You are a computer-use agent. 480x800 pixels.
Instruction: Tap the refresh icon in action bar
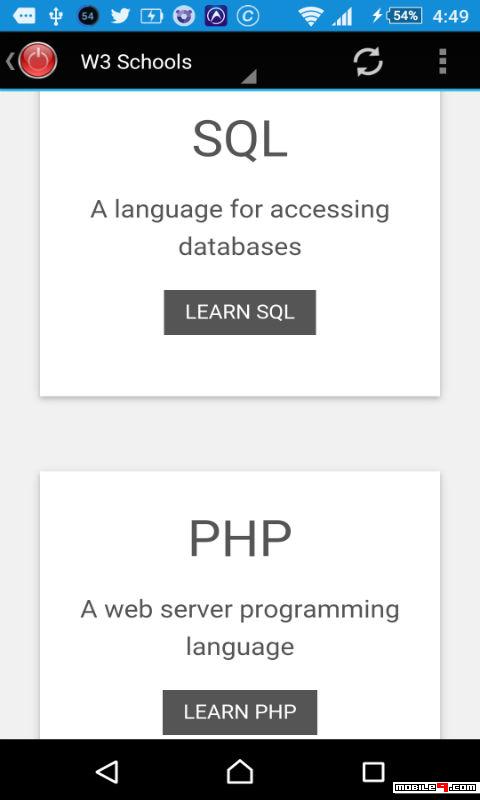pyautogui.click(x=368, y=62)
